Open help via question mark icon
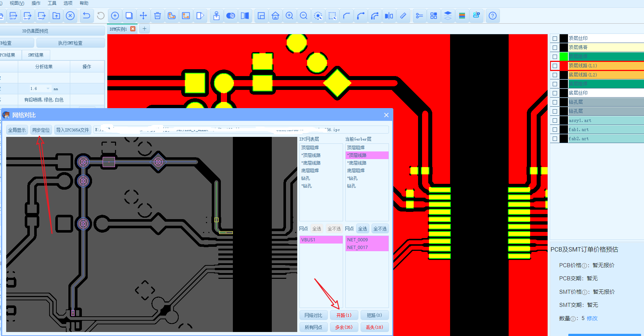This screenshot has width=644, height=336. coord(492,16)
